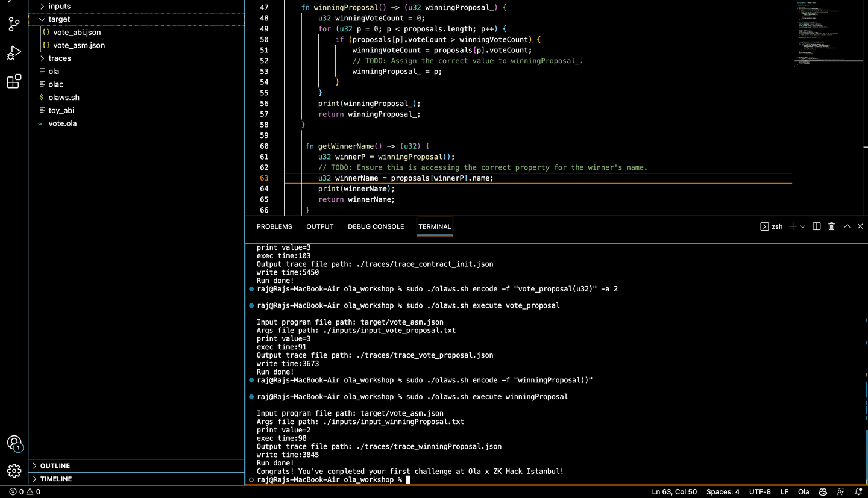Select language mode Ola

[x=804, y=492]
